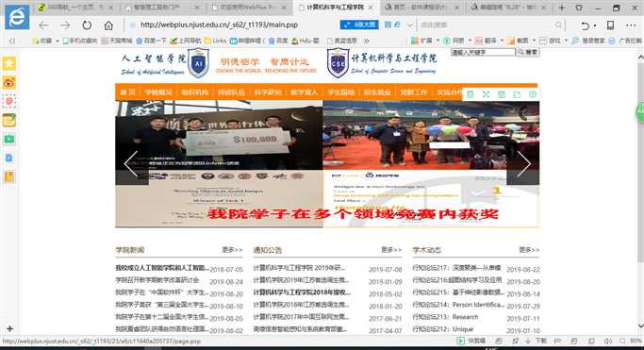The image size is (644, 350).
Task: Open the 扩展 extensions dropdown
Action: (438, 41)
